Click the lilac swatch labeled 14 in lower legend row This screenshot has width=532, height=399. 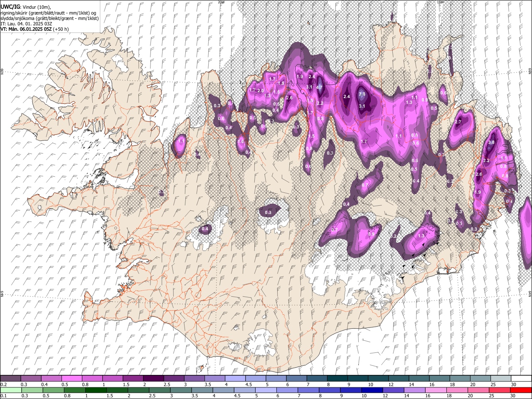click(415, 390)
